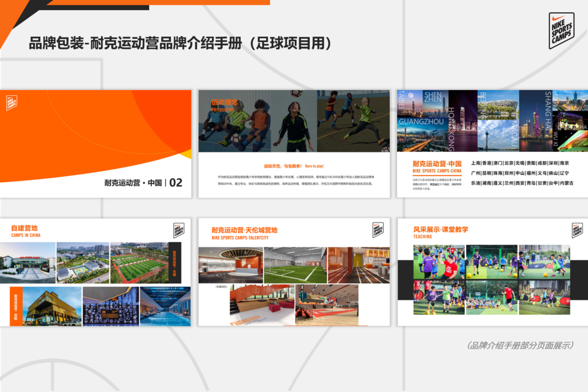The width and height of the screenshot is (588, 392).
Task: Click the 耐克运动营·天伦城营地 heading
Action: tap(245, 230)
